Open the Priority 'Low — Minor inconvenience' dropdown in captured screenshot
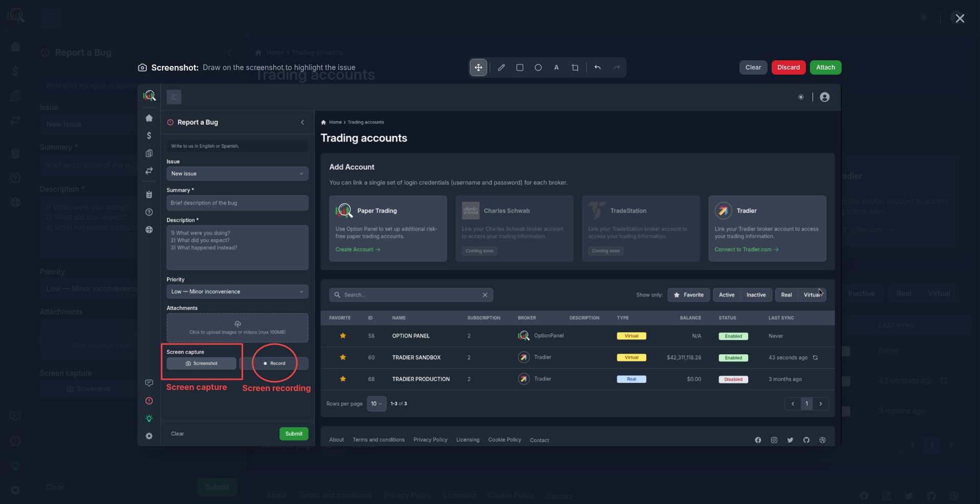The image size is (980, 504). click(x=237, y=291)
